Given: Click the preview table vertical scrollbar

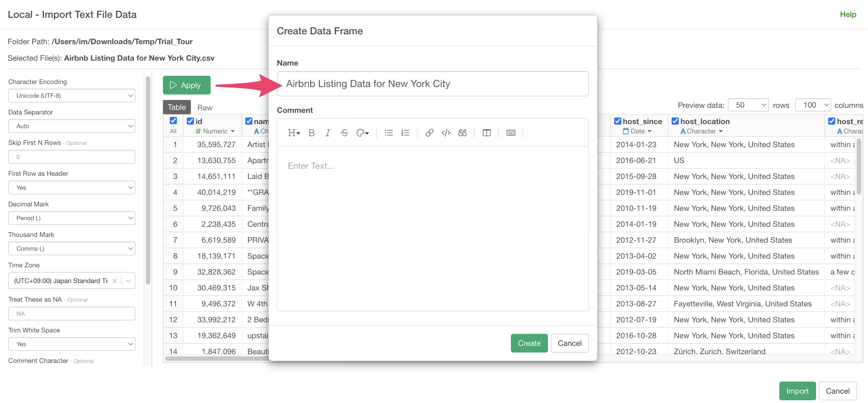Looking at the screenshot, I should coord(859,166).
